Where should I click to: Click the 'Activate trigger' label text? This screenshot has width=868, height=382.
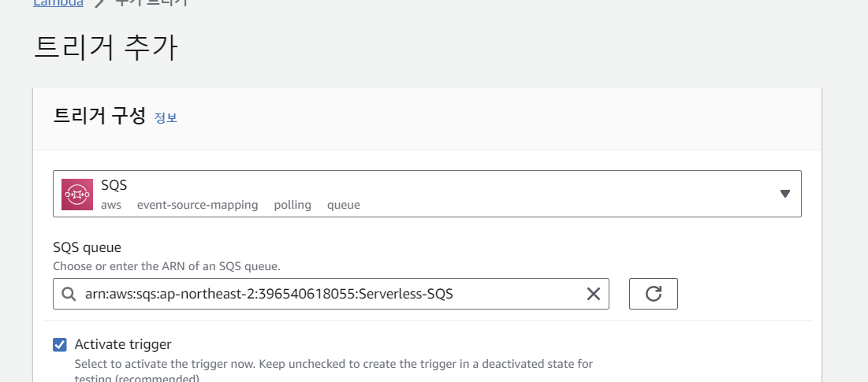pyautogui.click(x=123, y=344)
